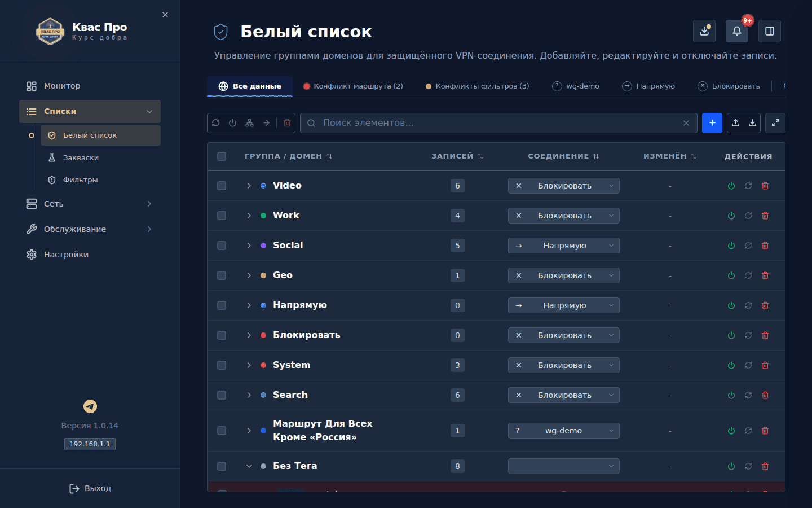This screenshot has width=812, height=508.
Task: Open the connection dropdown for Social
Action: click(x=564, y=246)
